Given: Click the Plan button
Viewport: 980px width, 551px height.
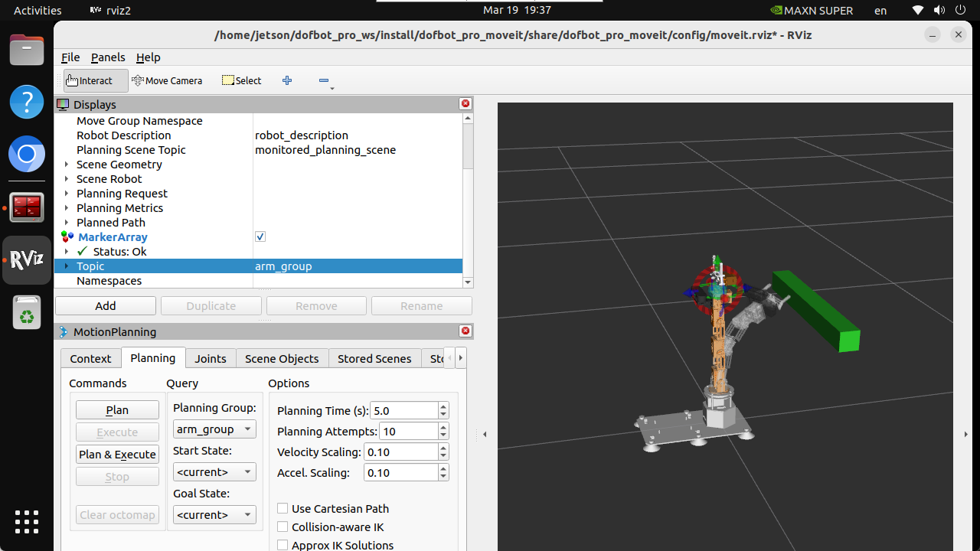Looking at the screenshot, I should click(x=117, y=410).
